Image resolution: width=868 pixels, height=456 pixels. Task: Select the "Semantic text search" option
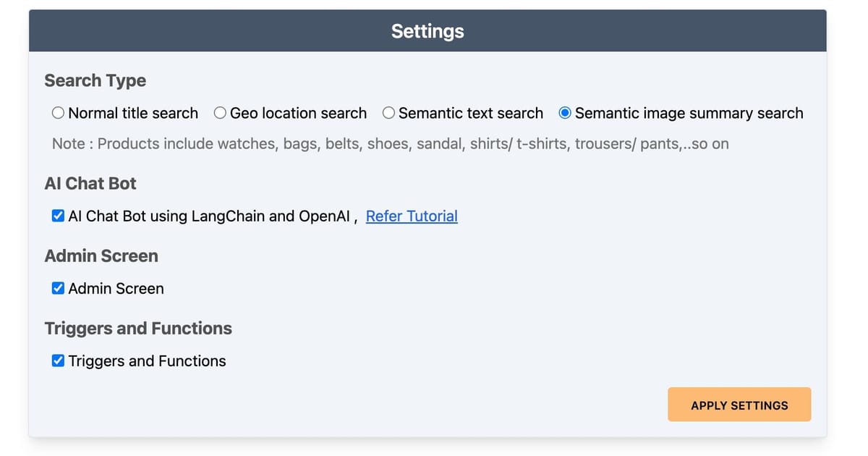tap(388, 113)
